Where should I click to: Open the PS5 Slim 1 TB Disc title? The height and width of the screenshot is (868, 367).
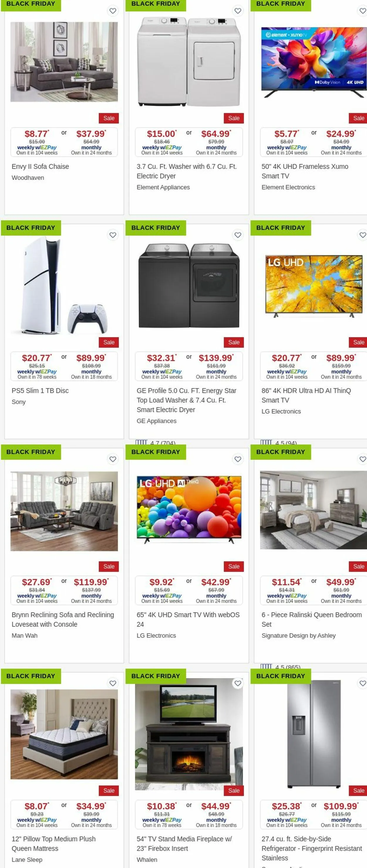[40, 391]
